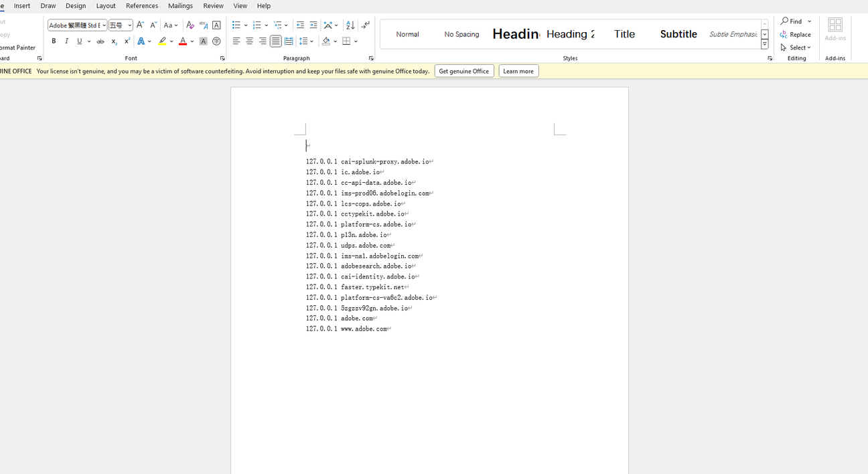The width and height of the screenshot is (868, 474).
Task: Apply numbered list icon
Action: (257, 25)
